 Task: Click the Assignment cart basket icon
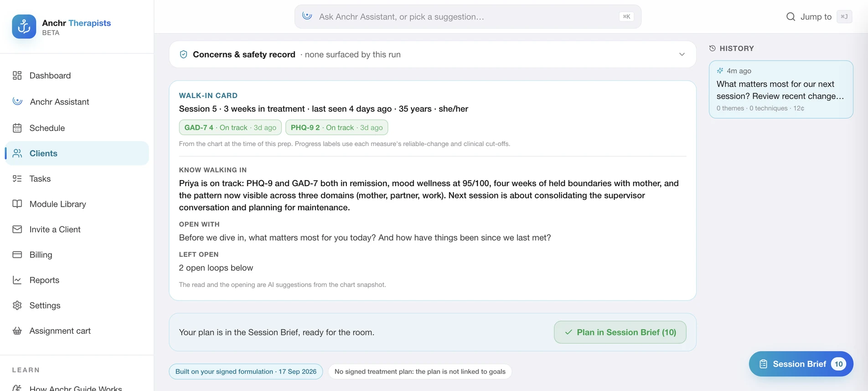(x=17, y=331)
